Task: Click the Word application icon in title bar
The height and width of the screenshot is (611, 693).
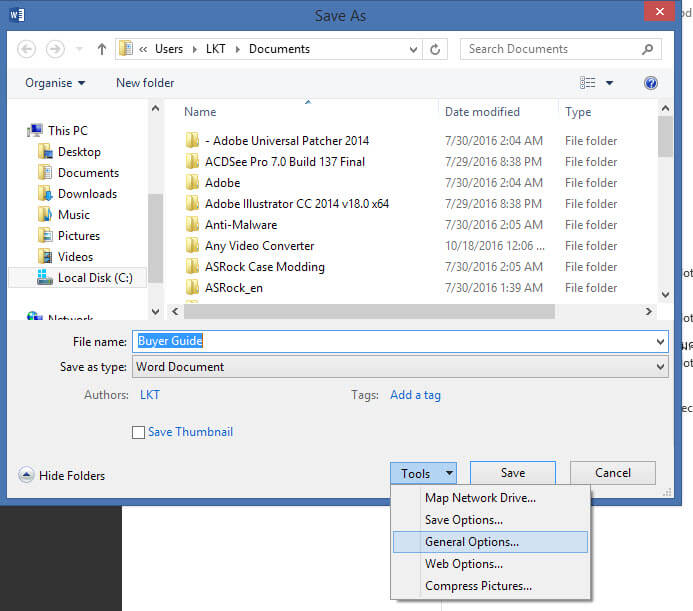Action: [17, 15]
